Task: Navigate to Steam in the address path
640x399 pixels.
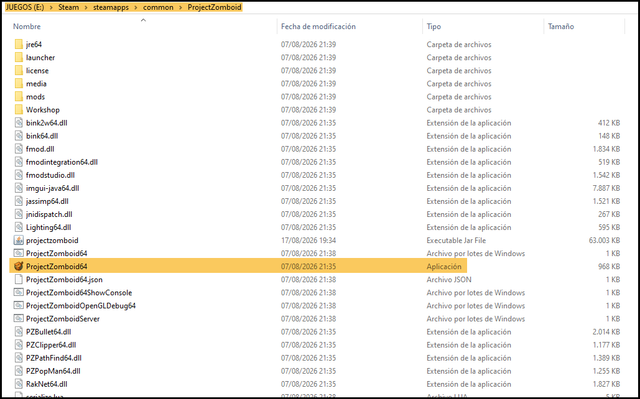Action: [x=69, y=7]
